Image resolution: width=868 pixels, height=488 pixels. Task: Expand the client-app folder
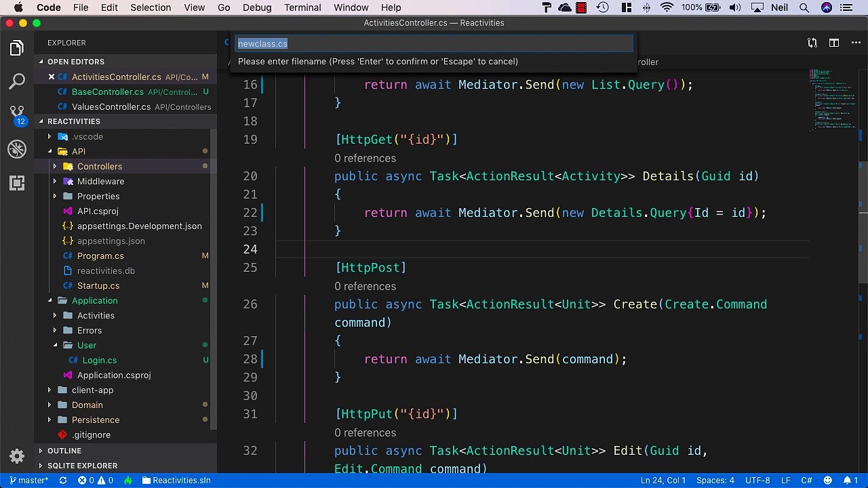point(49,390)
